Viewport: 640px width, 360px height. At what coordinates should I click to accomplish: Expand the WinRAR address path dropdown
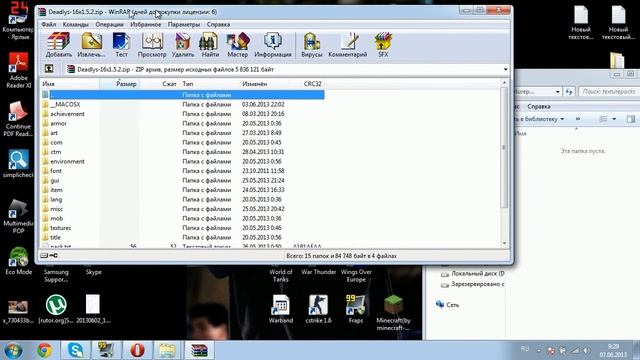point(505,69)
